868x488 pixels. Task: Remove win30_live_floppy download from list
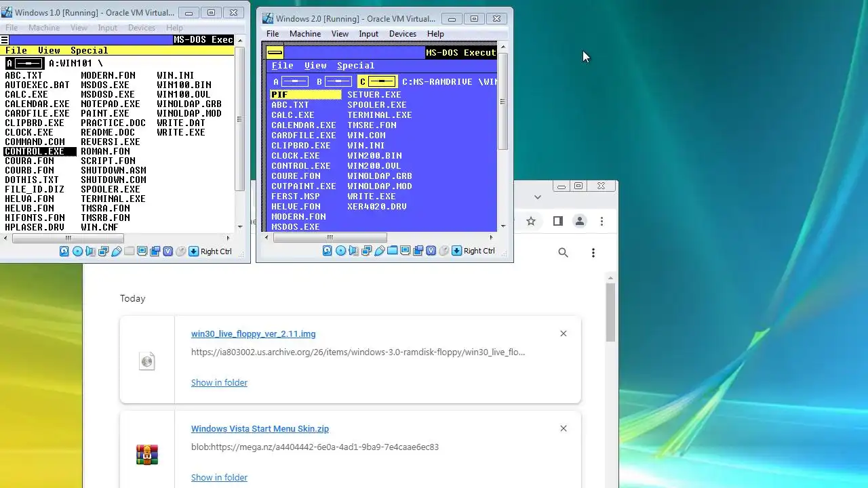click(x=563, y=333)
